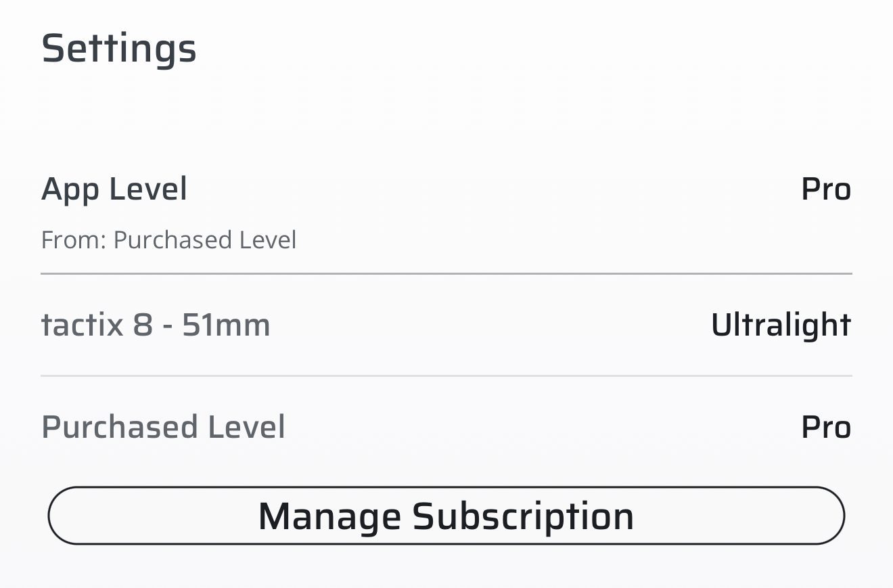This screenshot has width=893, height=588.
Task: Click the Pro value beside App Level
Action: coord(825,189)
